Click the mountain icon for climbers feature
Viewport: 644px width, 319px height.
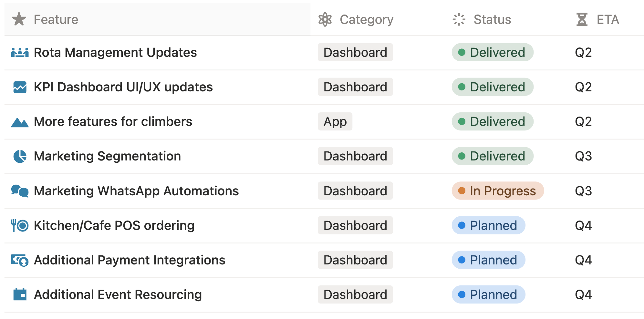[20, 122]
